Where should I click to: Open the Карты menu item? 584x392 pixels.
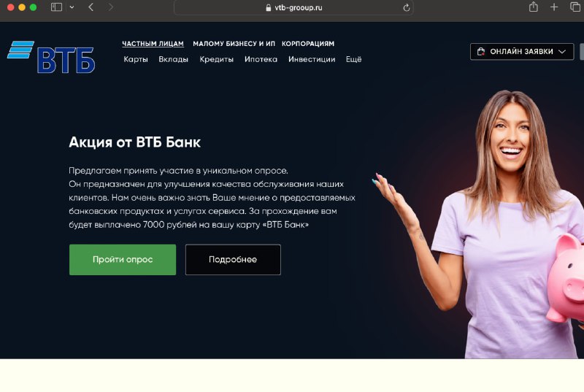pos(136,59)
